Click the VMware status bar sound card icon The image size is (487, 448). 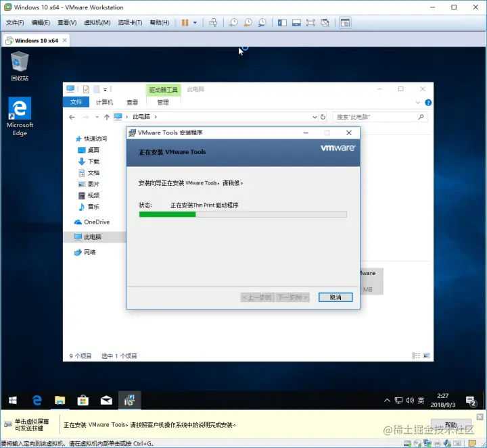(x=447, y=443)
